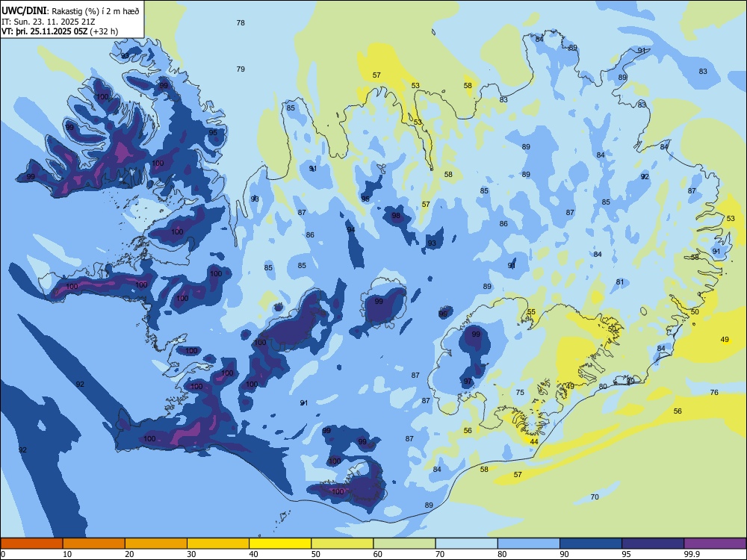The width and height of the screenshot is (747, 560).
Task: Click the map value '78'
Action: [x=241, y=23]
